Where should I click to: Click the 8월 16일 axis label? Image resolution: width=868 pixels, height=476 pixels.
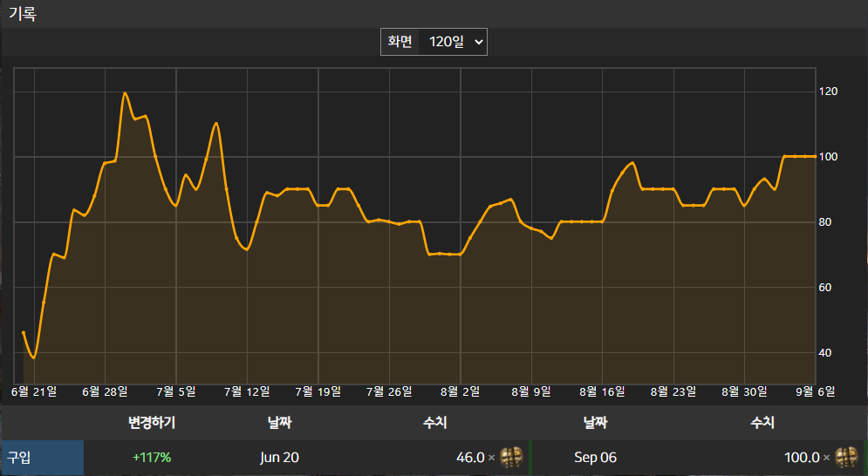pyautogui.click(x=602, y=391)
